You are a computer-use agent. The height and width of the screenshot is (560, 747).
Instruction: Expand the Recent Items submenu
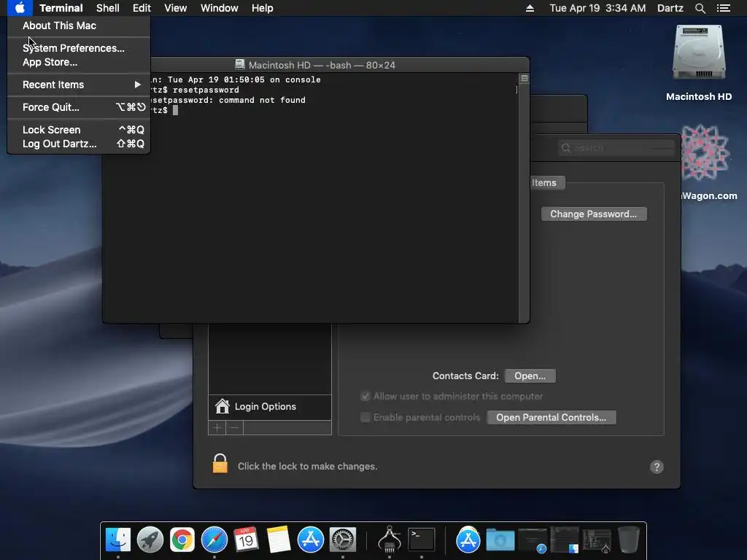[x=79, y=85]
